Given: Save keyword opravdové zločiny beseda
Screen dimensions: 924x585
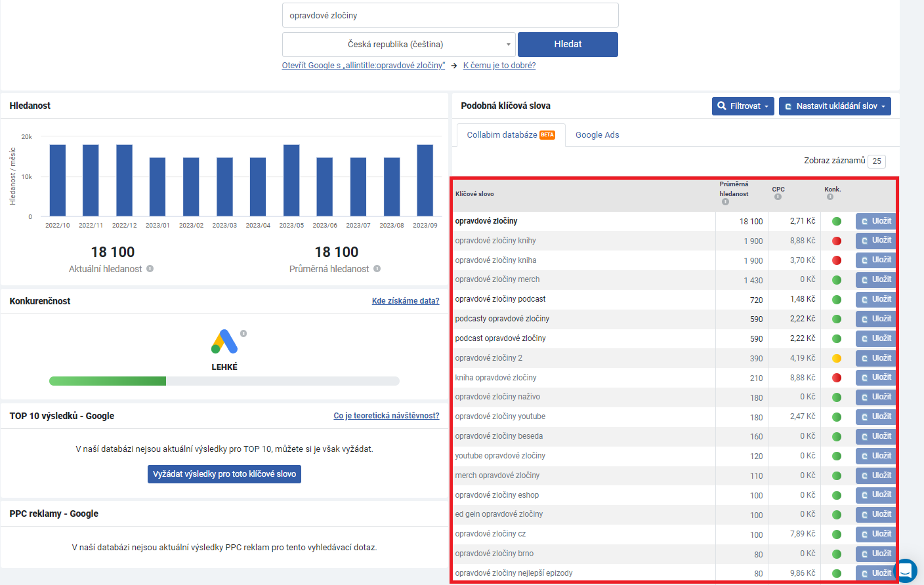Looking at the screenshot, I should tap(875, 437).
